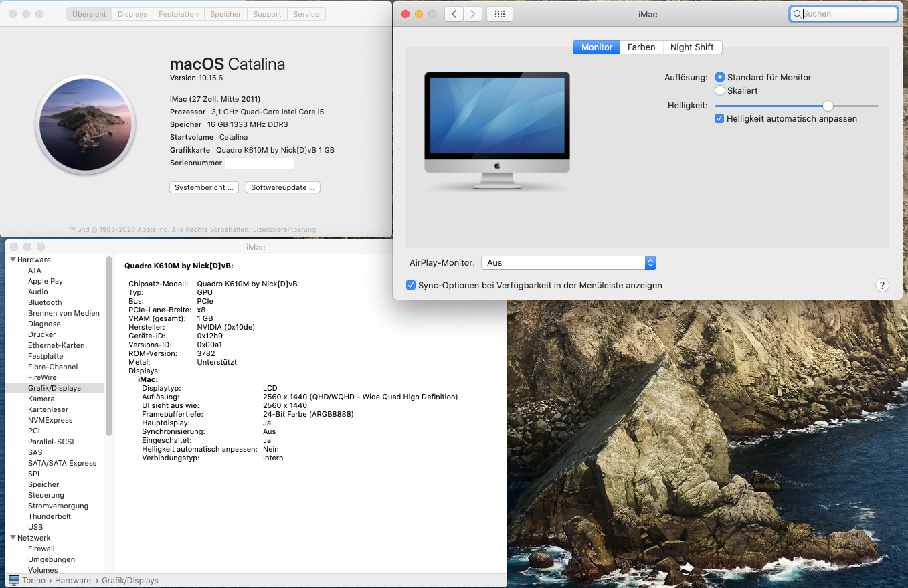This screenshot has height=588, width=908.
Task: Select Drucker in the Hardware list
Action: pyautogui.click(x=42, y=334)
